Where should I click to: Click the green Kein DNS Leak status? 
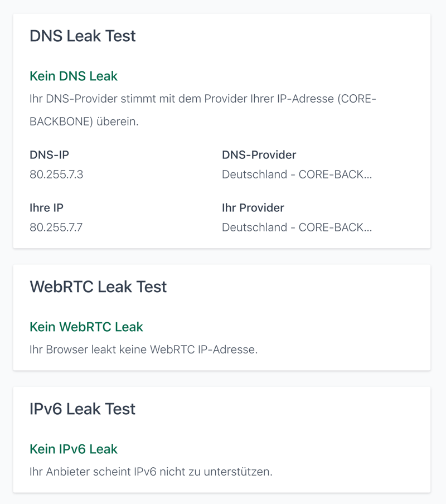tap(74, 76)
